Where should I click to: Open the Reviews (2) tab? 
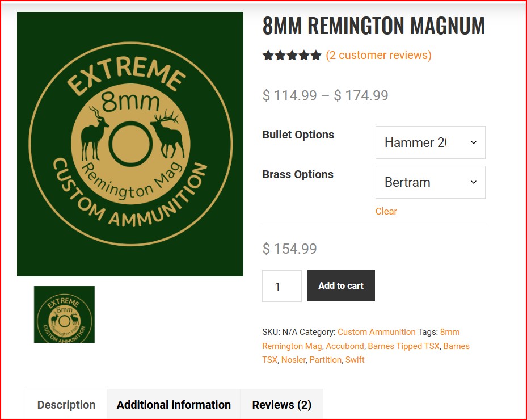281,405
